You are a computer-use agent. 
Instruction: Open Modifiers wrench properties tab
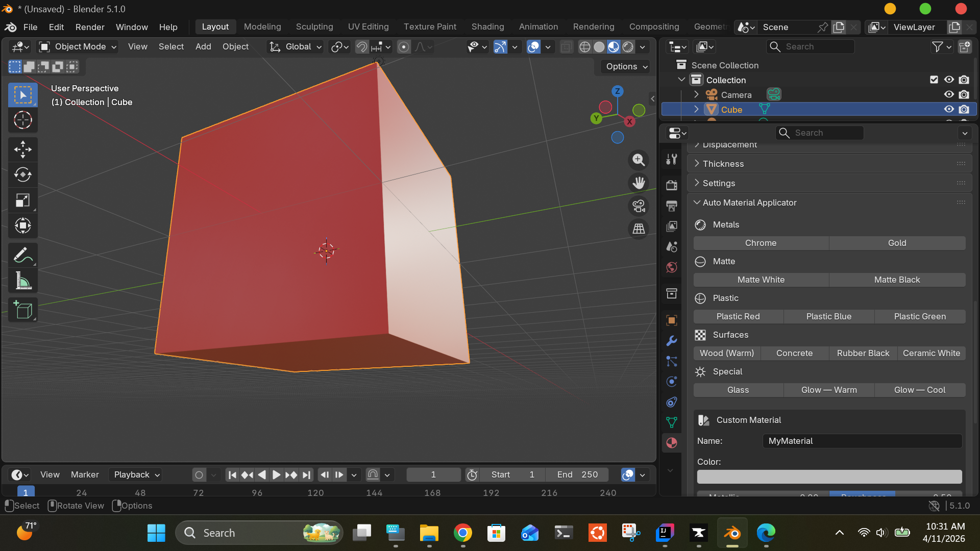(672, 341)
